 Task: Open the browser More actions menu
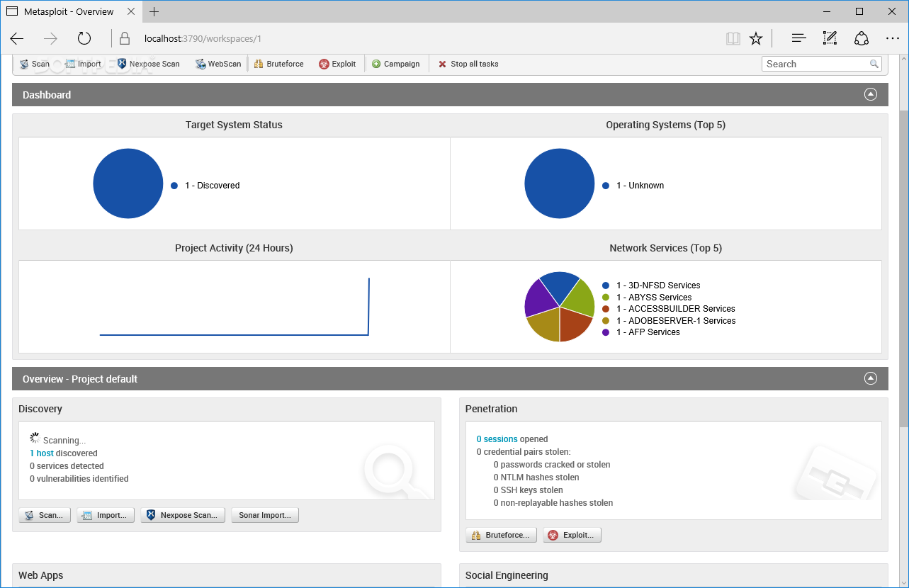[x=893, y=39]
